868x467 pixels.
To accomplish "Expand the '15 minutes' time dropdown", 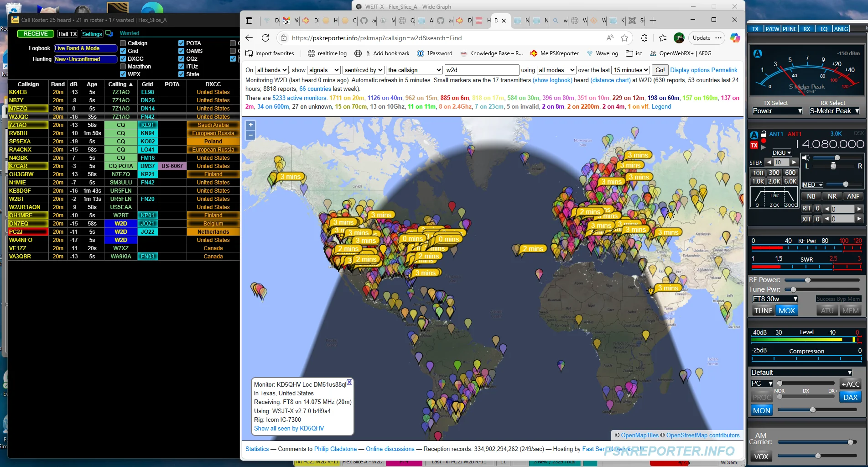I will click(631, 70).
